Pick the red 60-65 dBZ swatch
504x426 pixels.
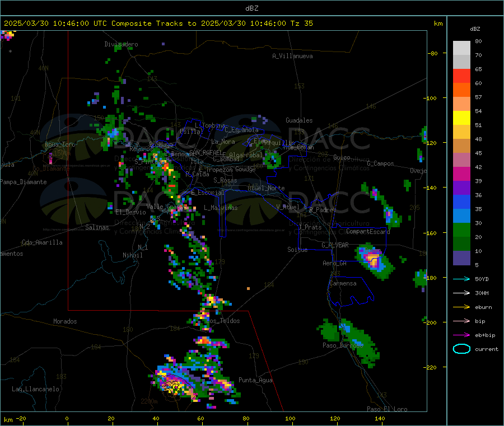tap(461, 76)
